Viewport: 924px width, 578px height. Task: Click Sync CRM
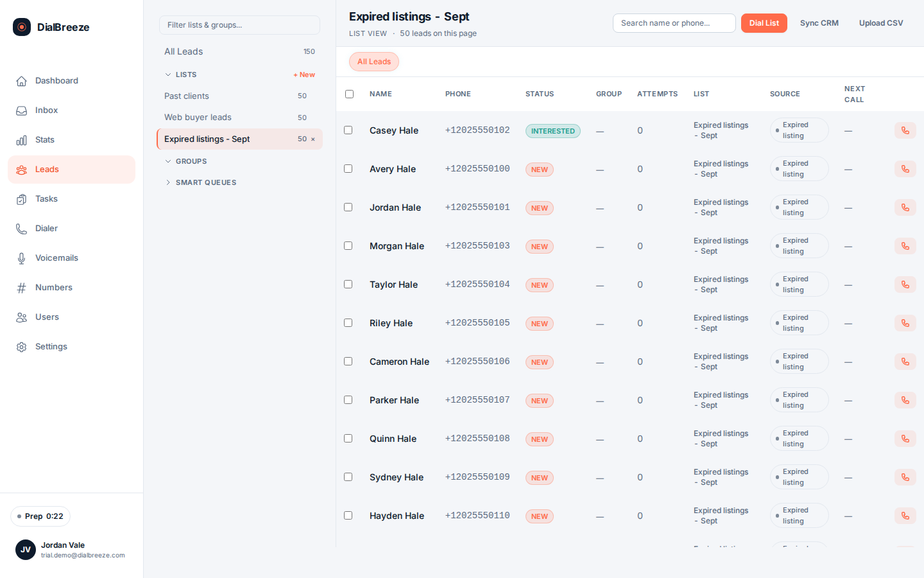(819, 23)
